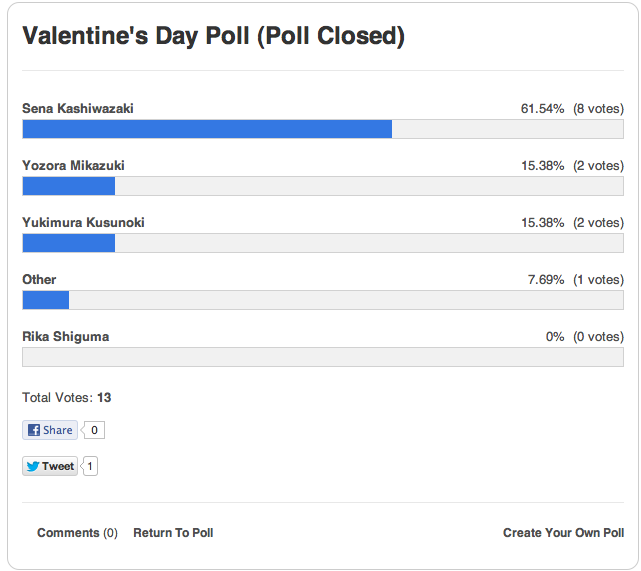Click the Sena Kashiwazaki option label
Viewport: 641px width, 571px height.
pos(78,108)
